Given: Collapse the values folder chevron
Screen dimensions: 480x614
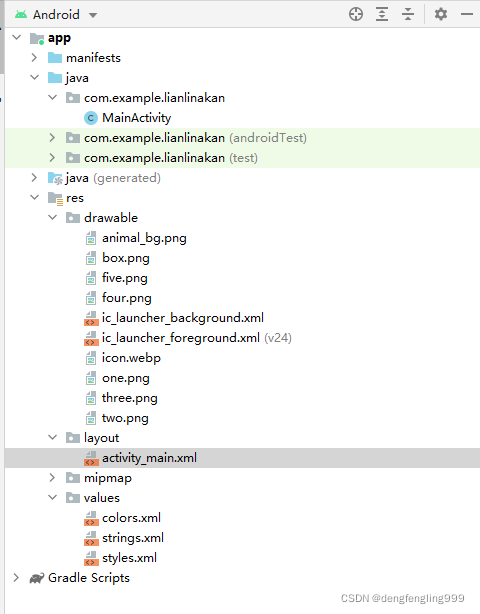Looking at the screenshot, I should point(52,497).
